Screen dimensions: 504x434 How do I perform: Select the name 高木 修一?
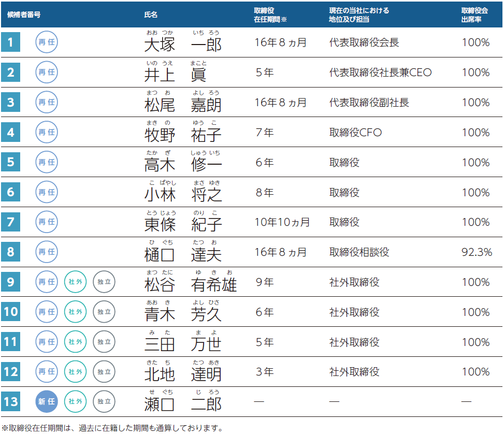tap(183, 165)
